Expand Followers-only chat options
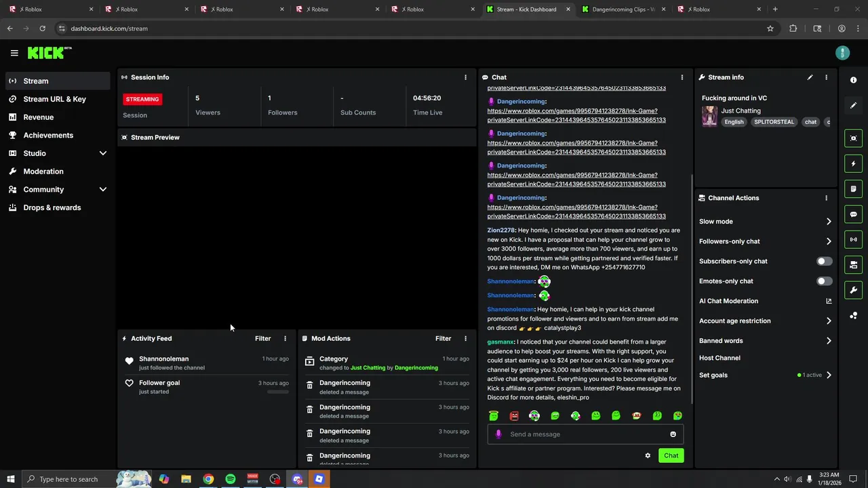868x488 pixels. tap(829, 241)
